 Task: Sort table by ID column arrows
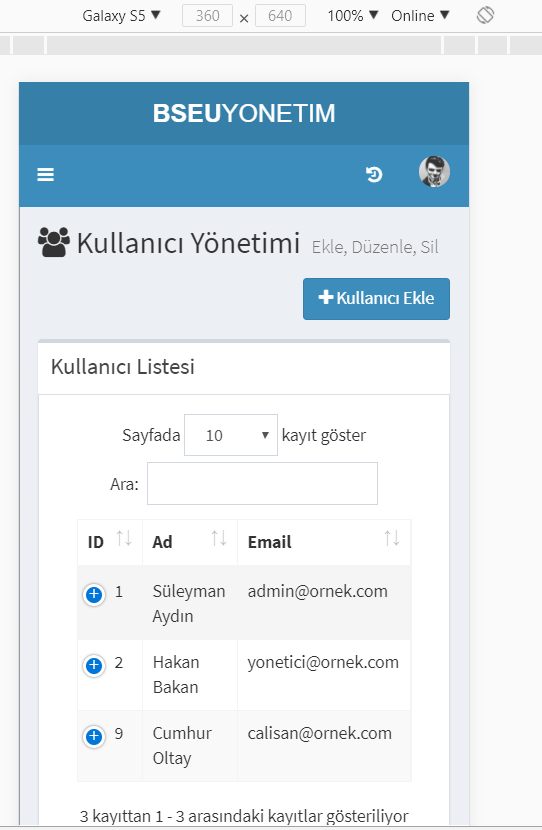(x=124, y=539)
